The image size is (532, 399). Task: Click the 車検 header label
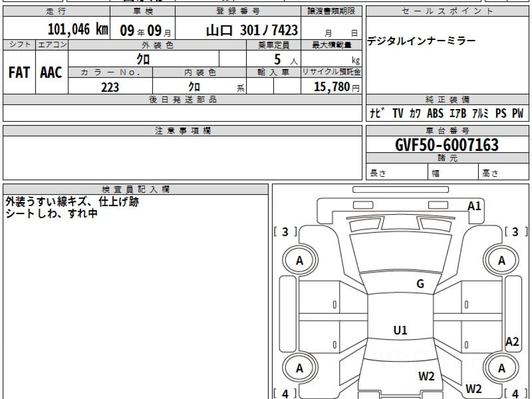142,12
